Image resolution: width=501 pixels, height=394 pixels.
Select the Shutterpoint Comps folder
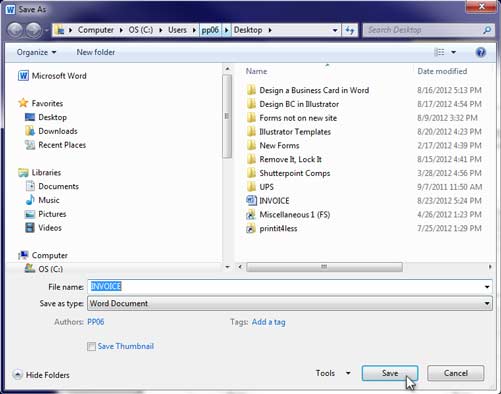[x=295, y=173]
